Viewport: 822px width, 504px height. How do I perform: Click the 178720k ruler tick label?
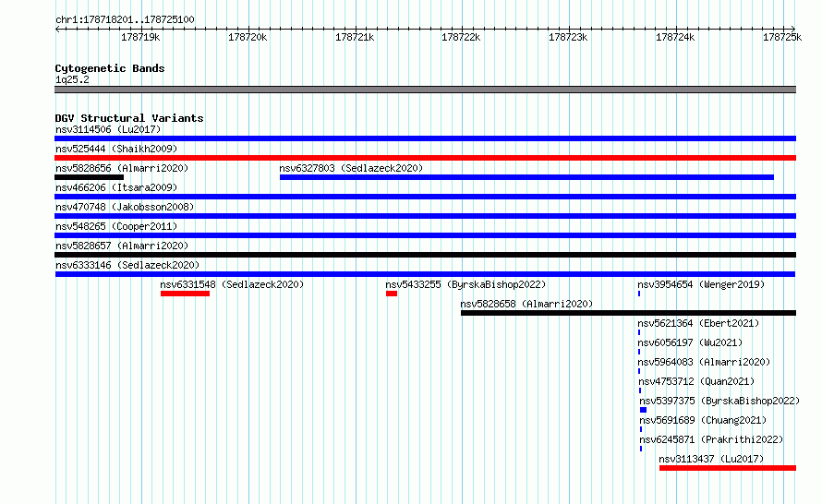point(248,37)
